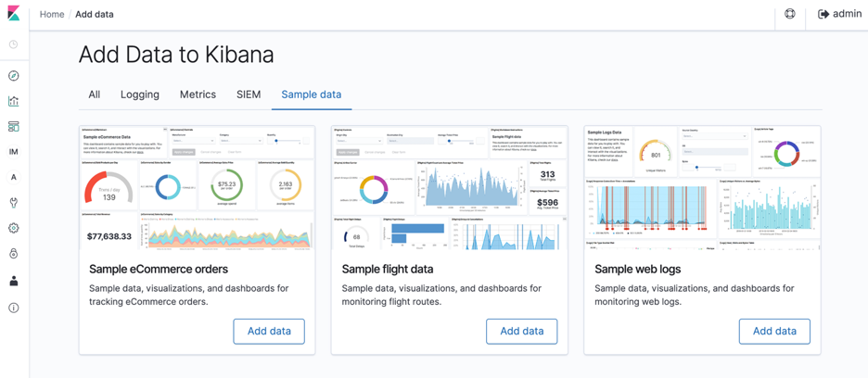Click the Add data breadcrumb
The height and width of the screenshot is (378, 868).
(x=94, y=15)
